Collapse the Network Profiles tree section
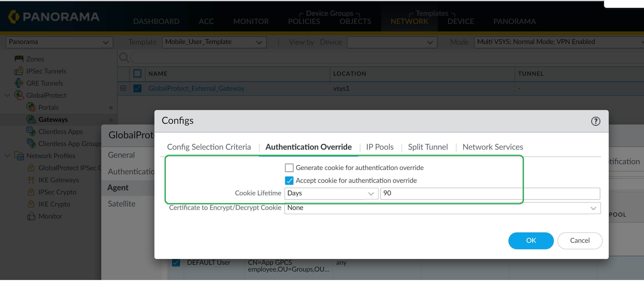The height and width of the screenshot is (295, 644). 7,156
